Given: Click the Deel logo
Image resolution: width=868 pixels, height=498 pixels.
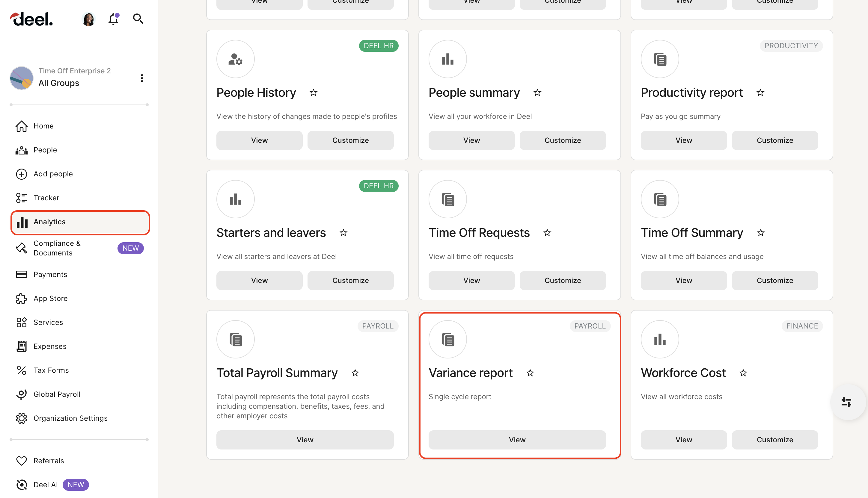Looking at the screenshot, I should 31,19.
